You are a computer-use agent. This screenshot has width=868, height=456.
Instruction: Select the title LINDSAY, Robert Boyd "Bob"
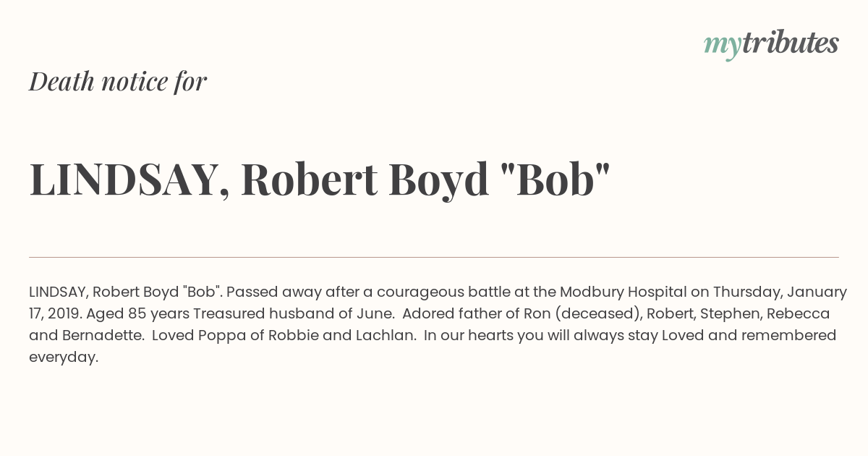[320, 179]
